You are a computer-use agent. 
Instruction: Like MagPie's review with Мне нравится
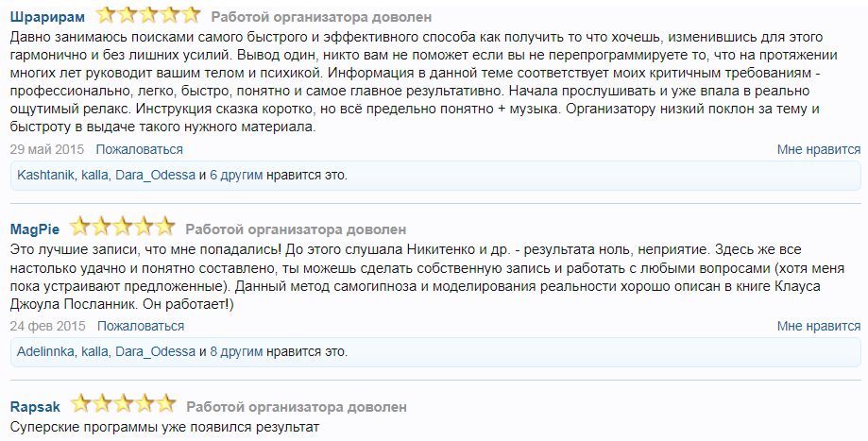click(818, 326)
